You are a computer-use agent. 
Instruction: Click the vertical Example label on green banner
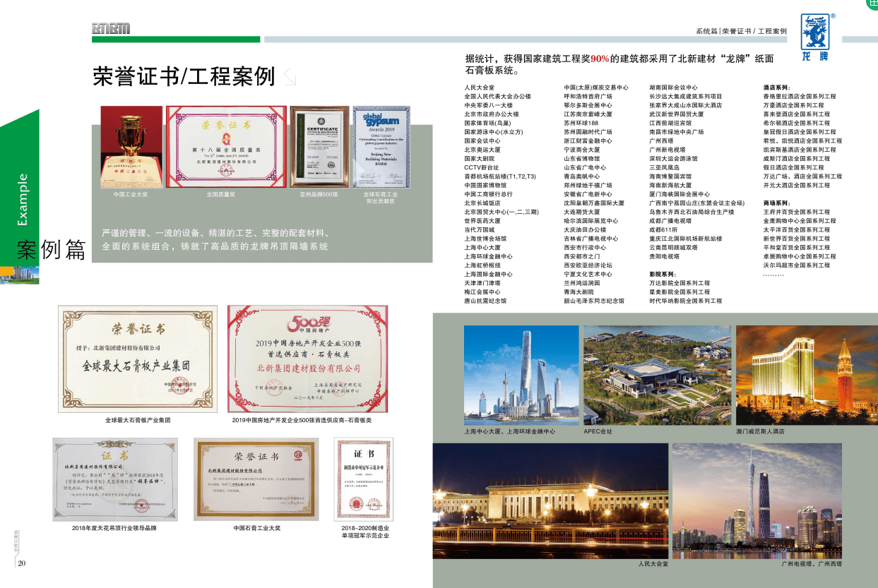pyautogui.click(x=23, y=200)
